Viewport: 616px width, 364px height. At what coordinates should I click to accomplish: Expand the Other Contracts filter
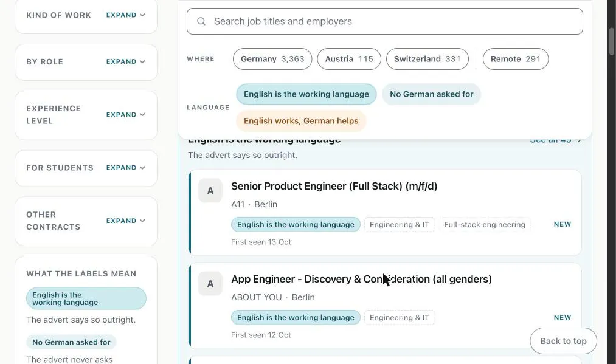click(125, 221)
